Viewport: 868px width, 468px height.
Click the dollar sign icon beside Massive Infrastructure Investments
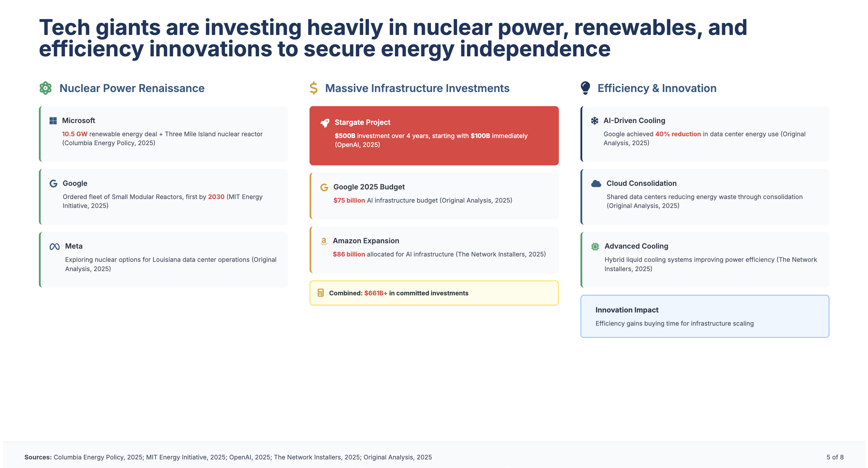pyautogui.click(x=314, y=88)
